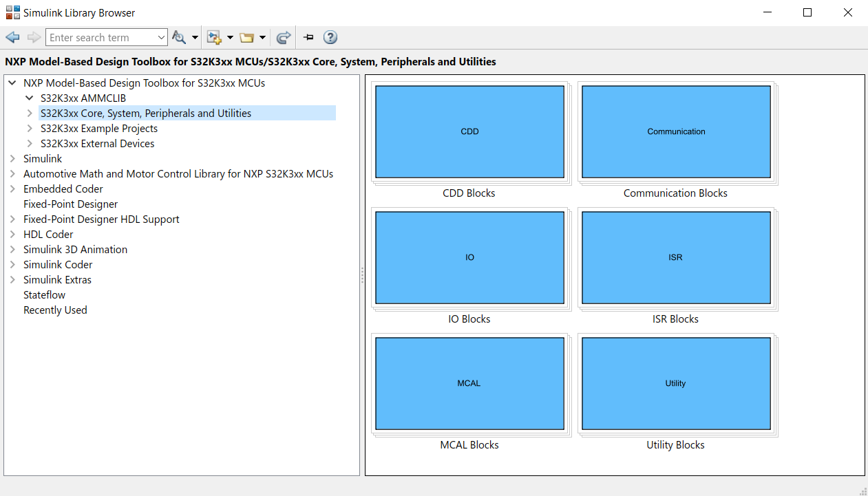Select the Recently Used tree item

[x=55, y=310]
